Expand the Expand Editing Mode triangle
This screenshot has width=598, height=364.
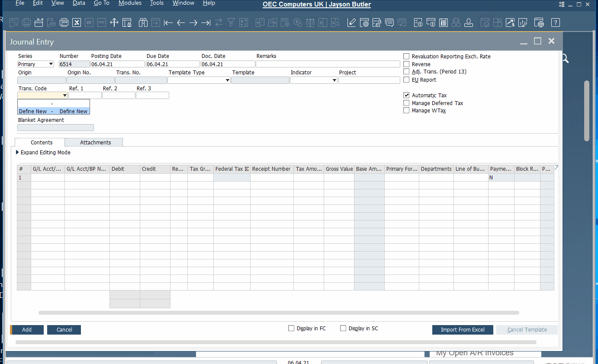pos(18,153)
